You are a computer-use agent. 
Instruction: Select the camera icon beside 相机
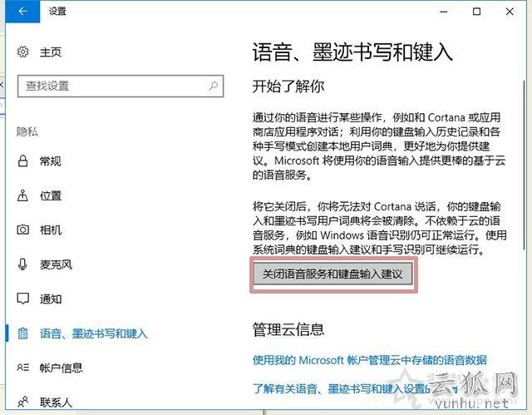coord(22,230)
